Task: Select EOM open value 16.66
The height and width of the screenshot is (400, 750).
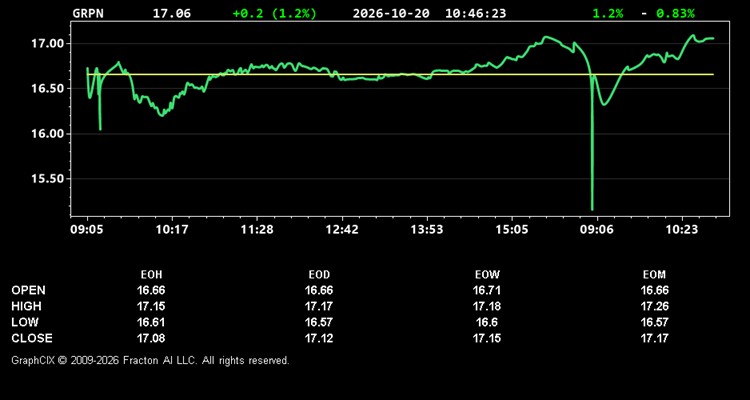Action: point(654,290)
